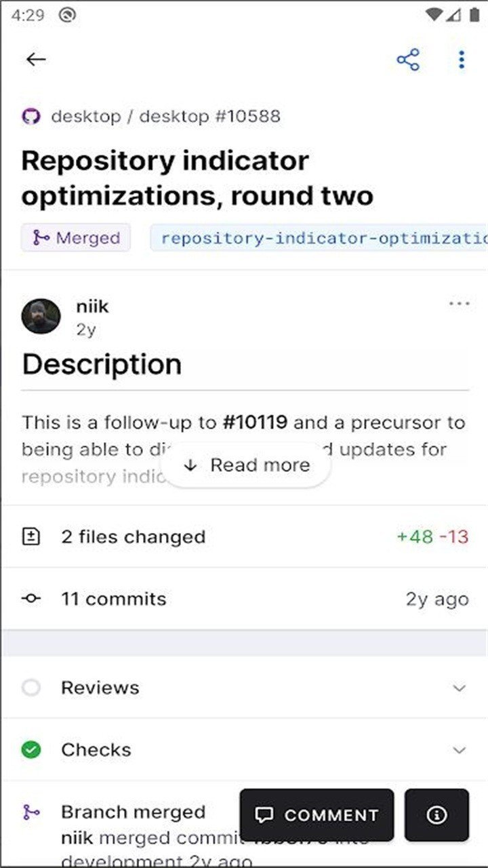This screenshot has width=488, height=868.
Task: Tap the repository-indicator-optimization branch label
Action: pos(319,237)
